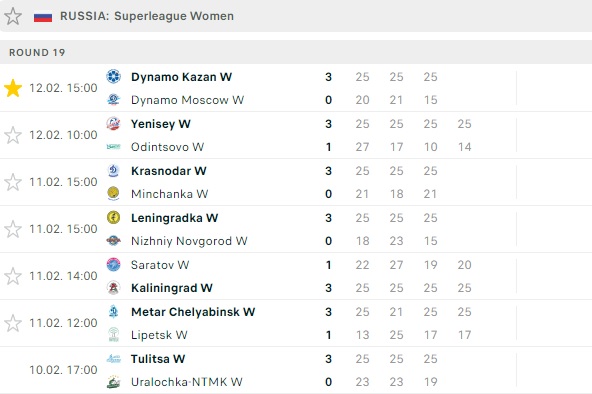Star the Saratov W vs Kaliningrad W match

(x=13, y=276)
